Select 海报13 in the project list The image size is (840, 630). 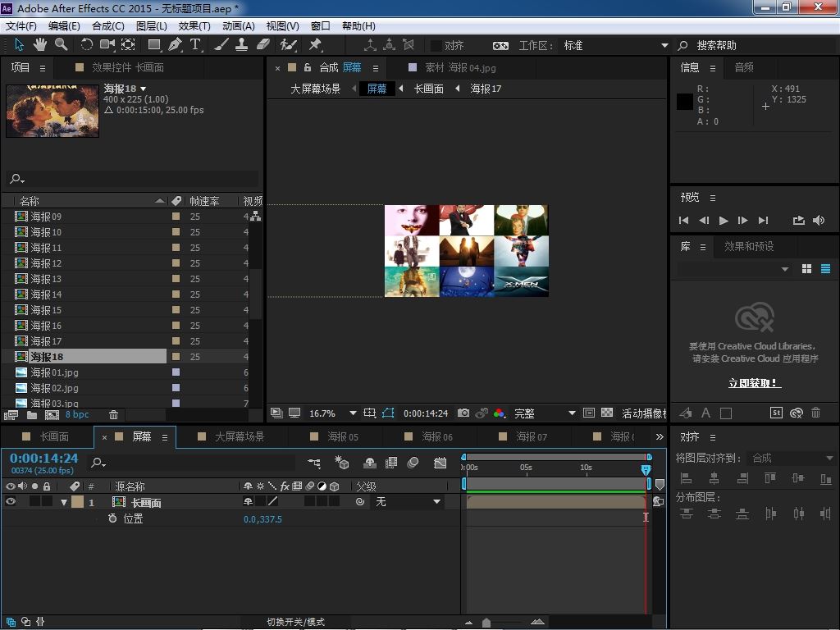pyautogui.click(x=46, y=279)
